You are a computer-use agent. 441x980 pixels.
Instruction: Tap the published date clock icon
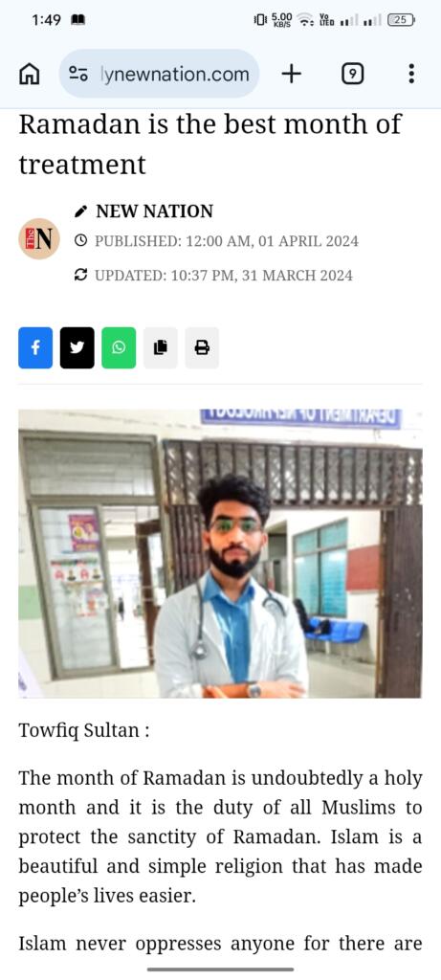(80, 240)
